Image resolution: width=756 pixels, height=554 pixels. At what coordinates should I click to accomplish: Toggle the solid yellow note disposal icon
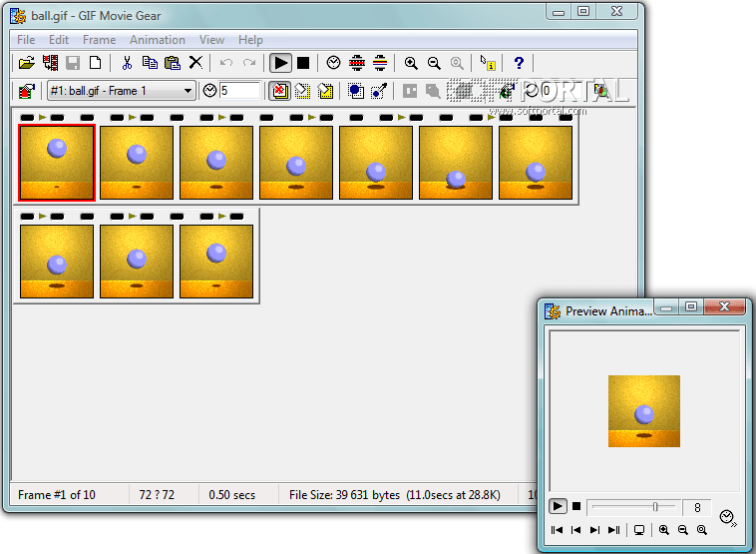coord(325,91)
